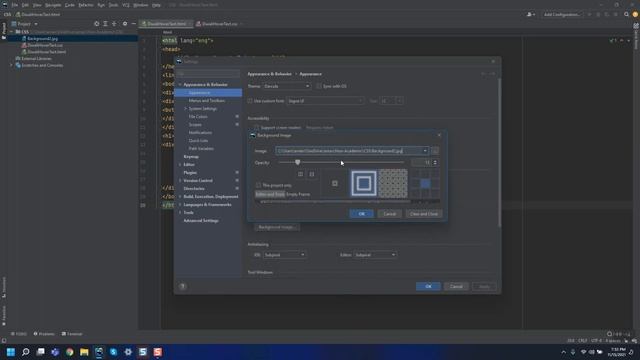This screenshot has height=360, width=640.
Task: Toggle 'Support screen readers' checkbox
Action: tap(256, 128)
